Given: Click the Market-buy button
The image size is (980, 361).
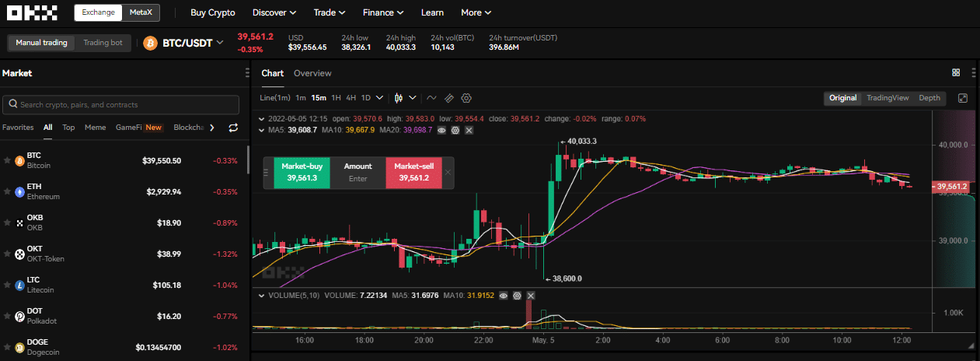Looking at the screenshot, I should tap(302, 172).
